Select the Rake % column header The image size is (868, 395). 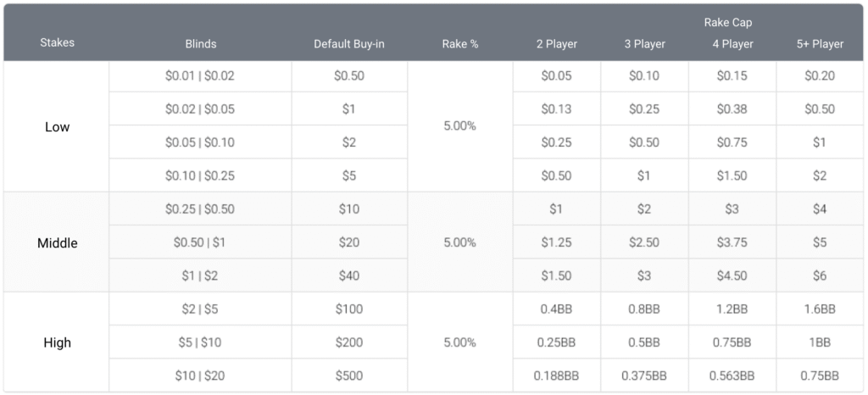460,44
